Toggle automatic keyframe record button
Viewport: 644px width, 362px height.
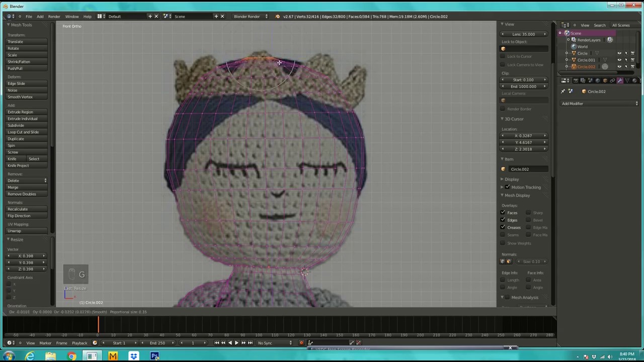point(301,343)
